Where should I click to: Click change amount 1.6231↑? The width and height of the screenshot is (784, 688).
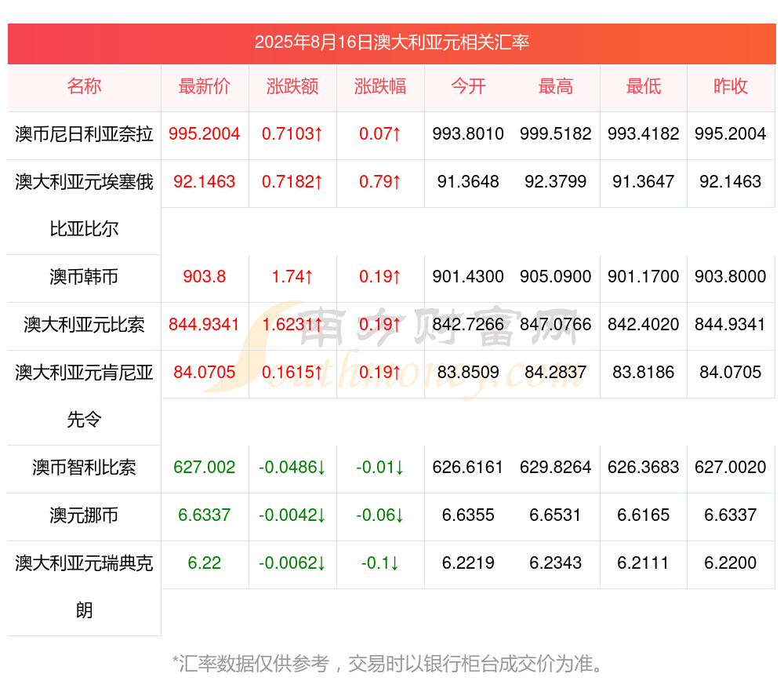pyautogui.click(x=292, y=324)
